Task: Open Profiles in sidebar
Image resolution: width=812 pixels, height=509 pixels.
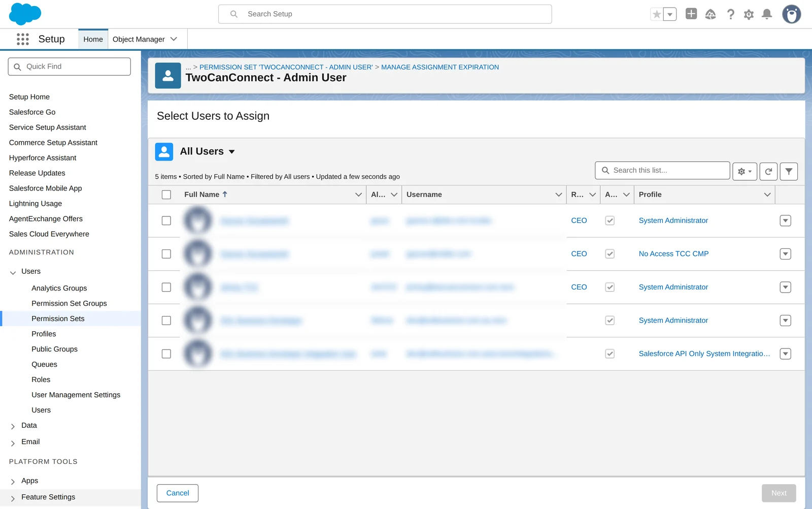Action: 44,334
